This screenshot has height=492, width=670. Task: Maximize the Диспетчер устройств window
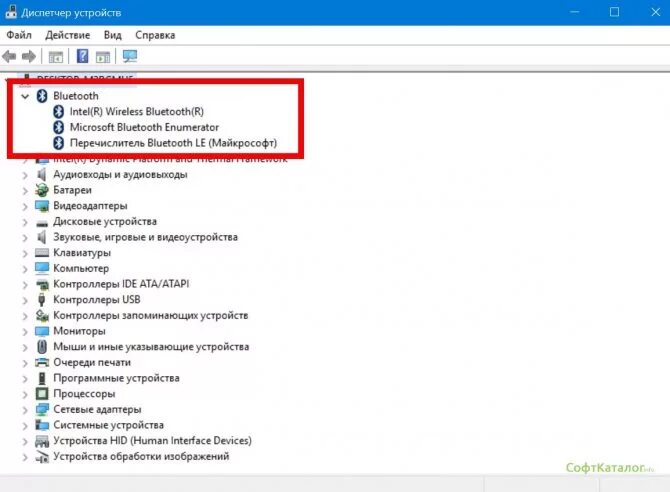[x=614, y=12]
